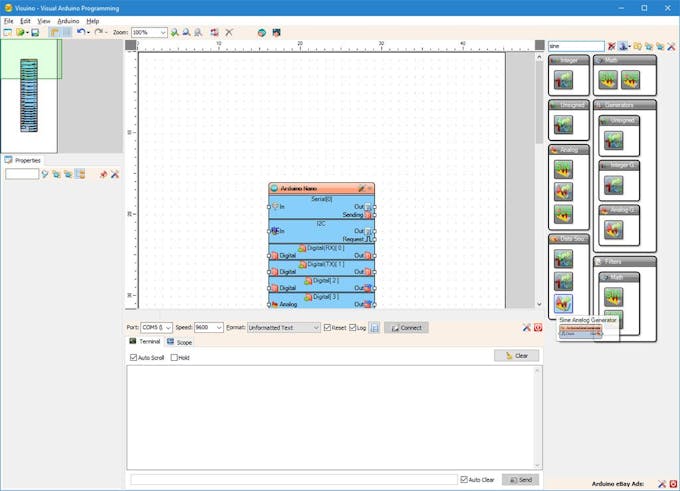This screenshot has height=491, width=680.
Task: Open the Arduino menu
Action: (68, 21)
